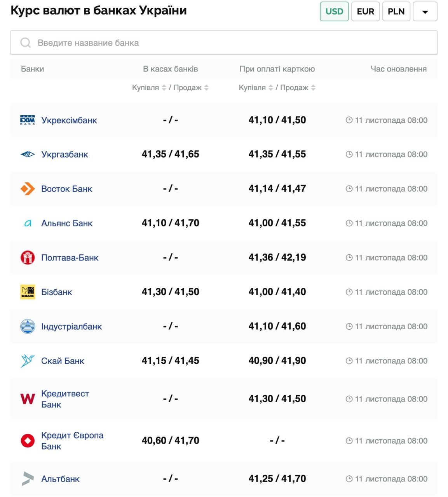Open the Альянс Банк link

(67, 223)
